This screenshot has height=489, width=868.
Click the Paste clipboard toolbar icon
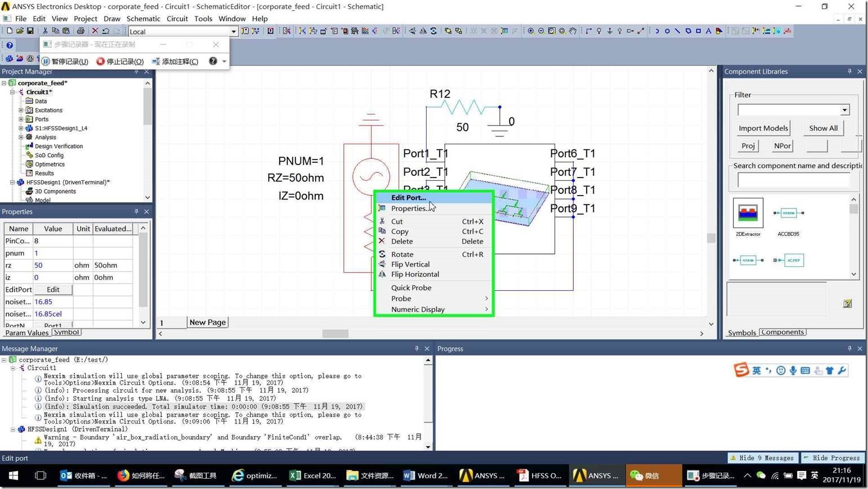(66, 31)
